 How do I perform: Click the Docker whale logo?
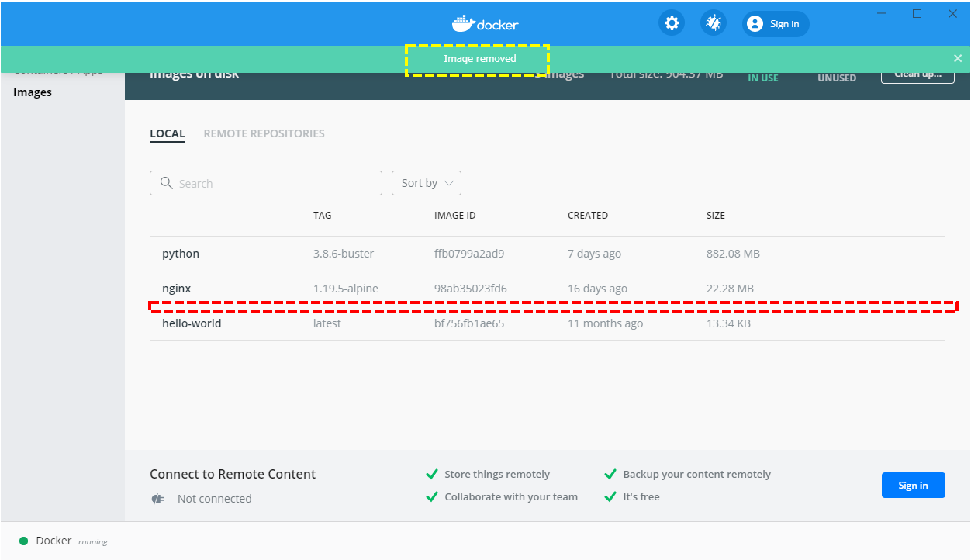[x=463, y=23]
